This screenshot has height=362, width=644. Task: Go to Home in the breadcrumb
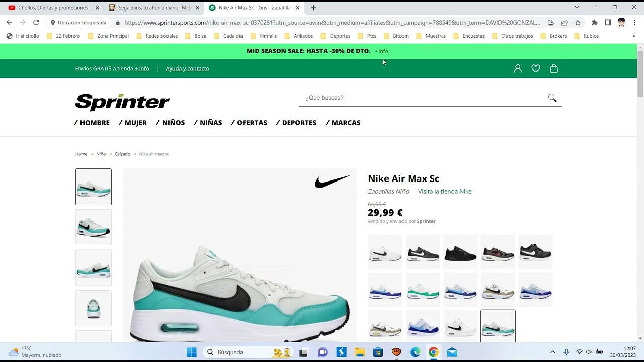tap(81, 154)
